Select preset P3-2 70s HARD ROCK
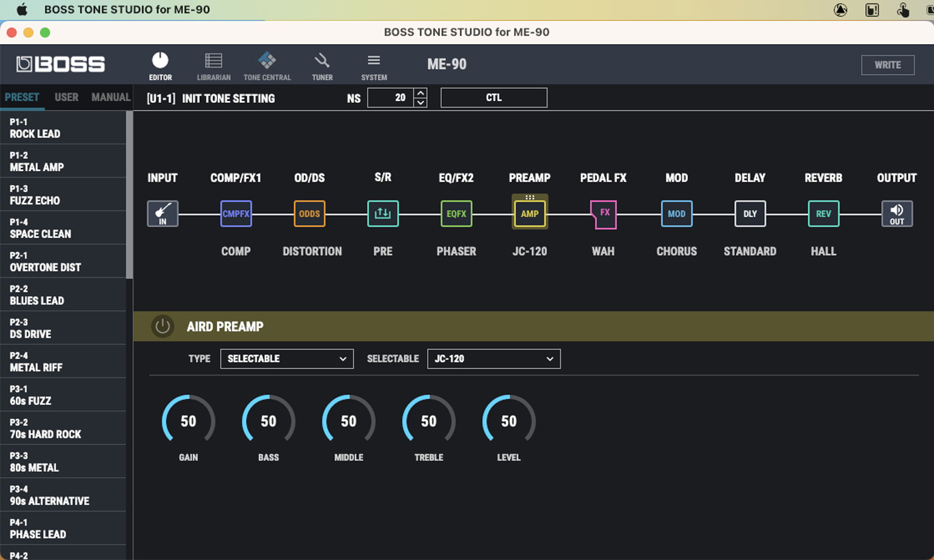 click(63, 428)
